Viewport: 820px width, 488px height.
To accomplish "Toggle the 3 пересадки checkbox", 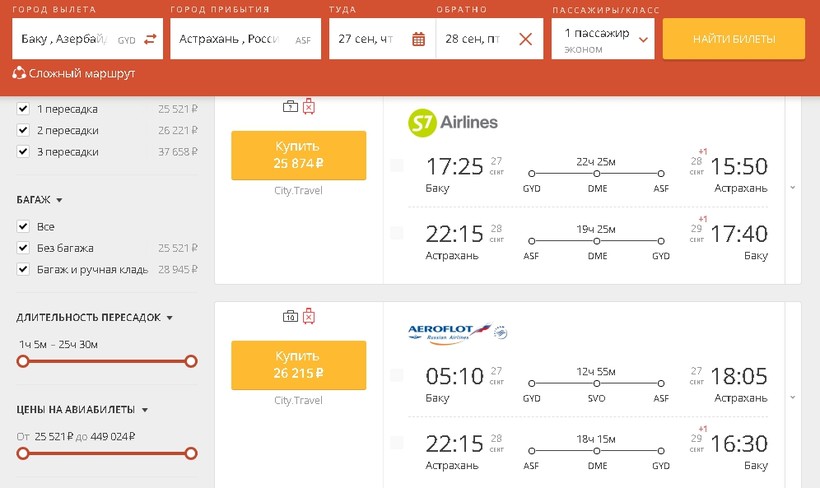I will coord(23,152).
